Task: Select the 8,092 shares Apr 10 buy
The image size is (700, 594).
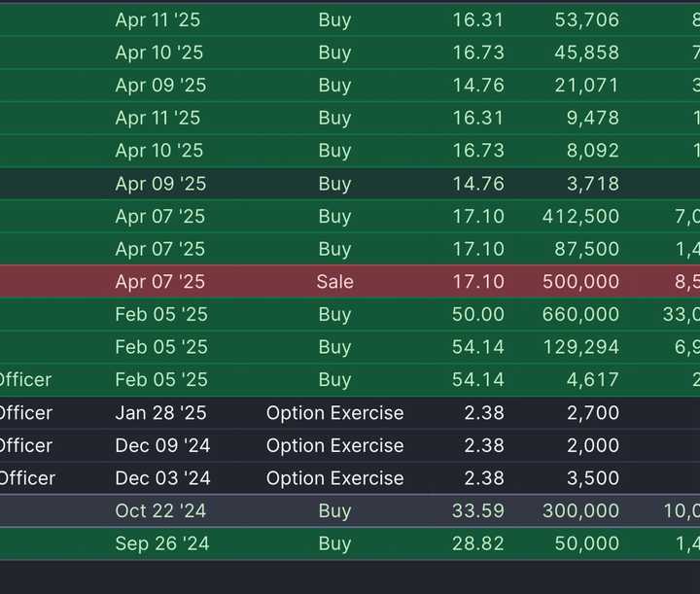Action: point(350,151)
